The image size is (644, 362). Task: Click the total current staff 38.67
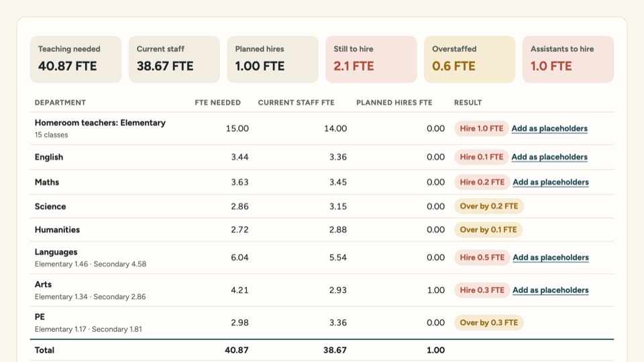(335, 350)
